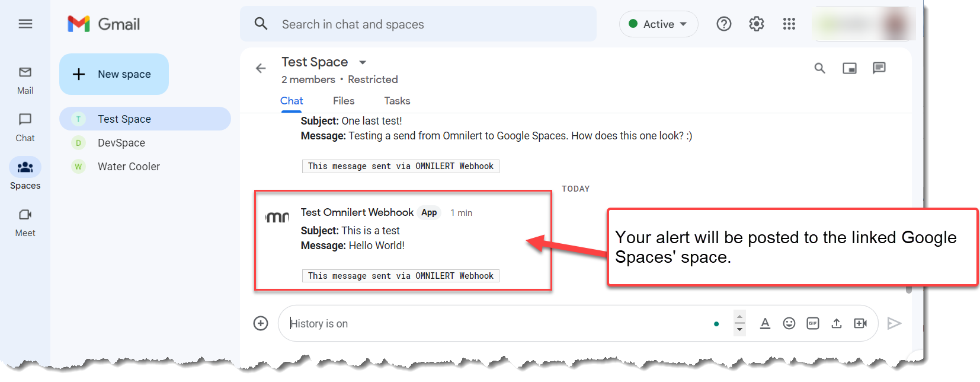Image resolution: width=980 pixels, height=382 pixels.
Task: Expand the Test Space name dropdown arrow
Action: pyautogui.click(x=363, y=62)
